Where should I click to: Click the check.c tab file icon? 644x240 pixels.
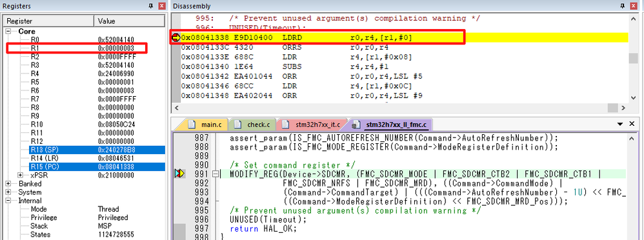238,125
